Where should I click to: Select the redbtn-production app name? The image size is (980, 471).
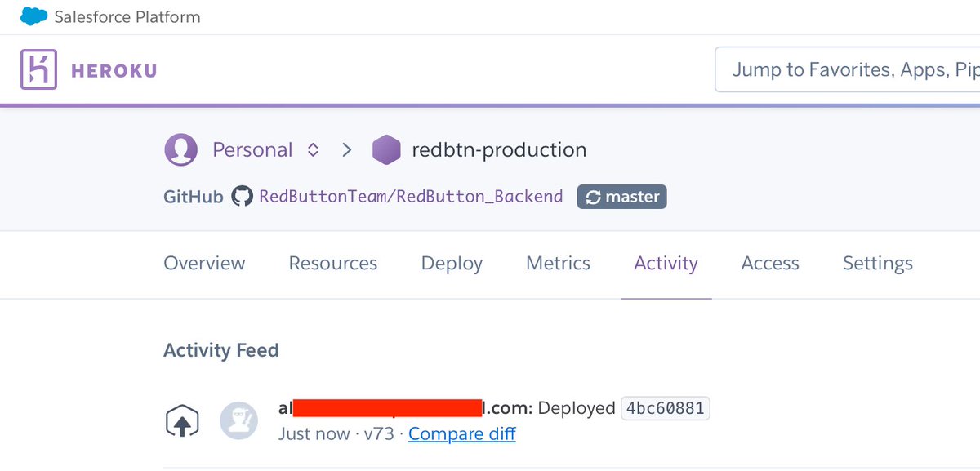coord(499,150)
